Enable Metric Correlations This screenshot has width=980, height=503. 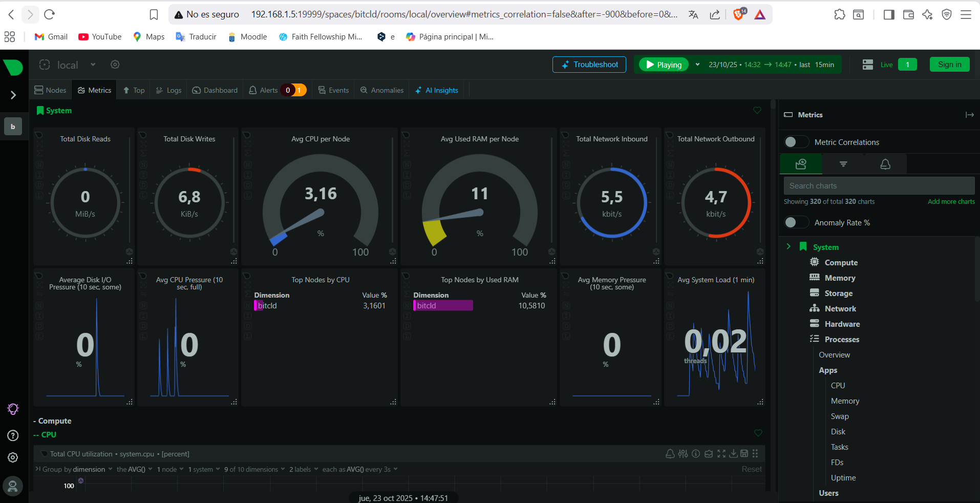tap(796, 142)
